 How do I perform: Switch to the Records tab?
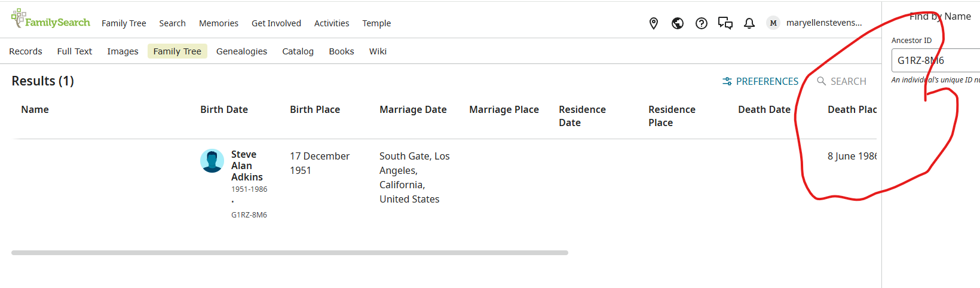coord(26,51)
